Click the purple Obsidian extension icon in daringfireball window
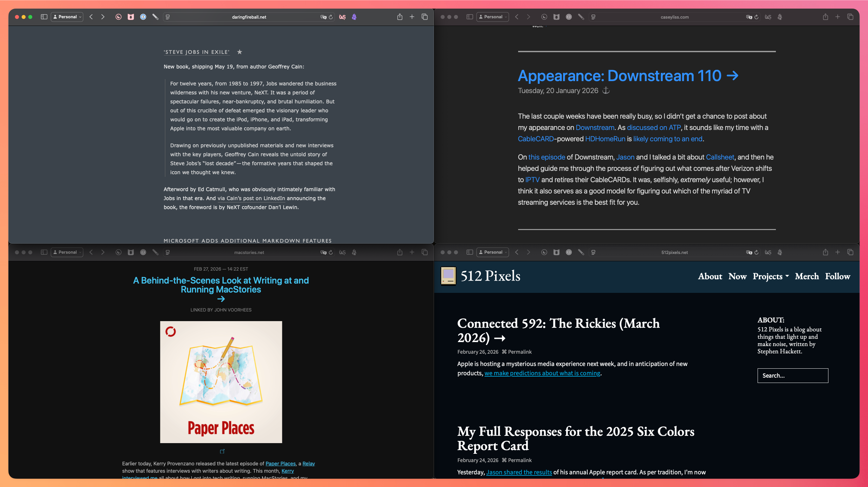 (x=354, y=17)
